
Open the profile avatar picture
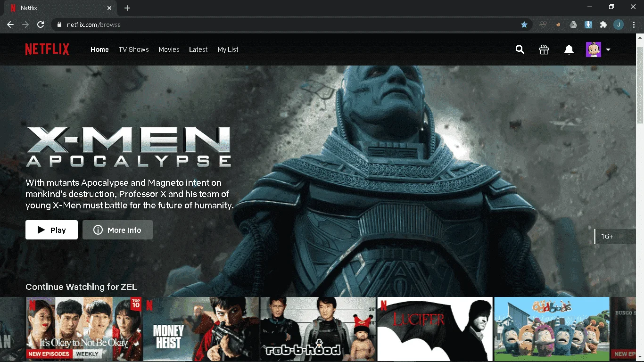click(x=594, y=49)
